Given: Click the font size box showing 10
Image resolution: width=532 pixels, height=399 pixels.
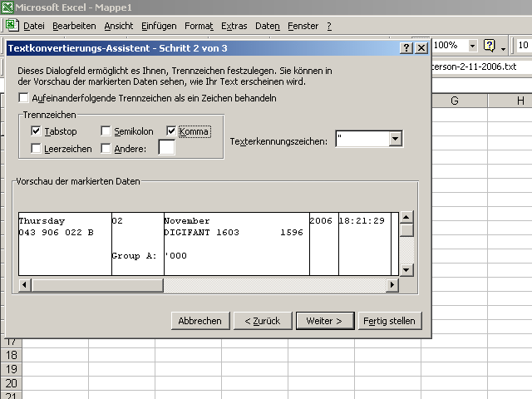Looking at the screenshot, I should point(524,45).
